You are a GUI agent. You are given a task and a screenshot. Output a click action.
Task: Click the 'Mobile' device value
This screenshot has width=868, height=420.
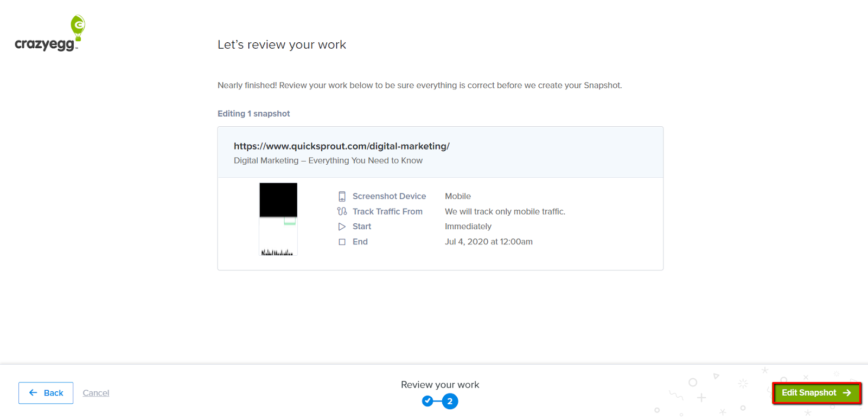(458, 196)
